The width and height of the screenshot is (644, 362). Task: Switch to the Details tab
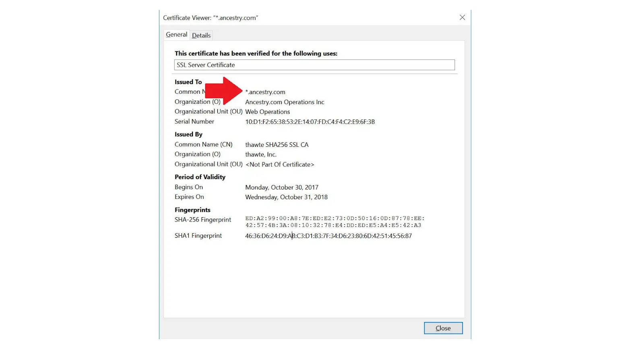[201, 35]
